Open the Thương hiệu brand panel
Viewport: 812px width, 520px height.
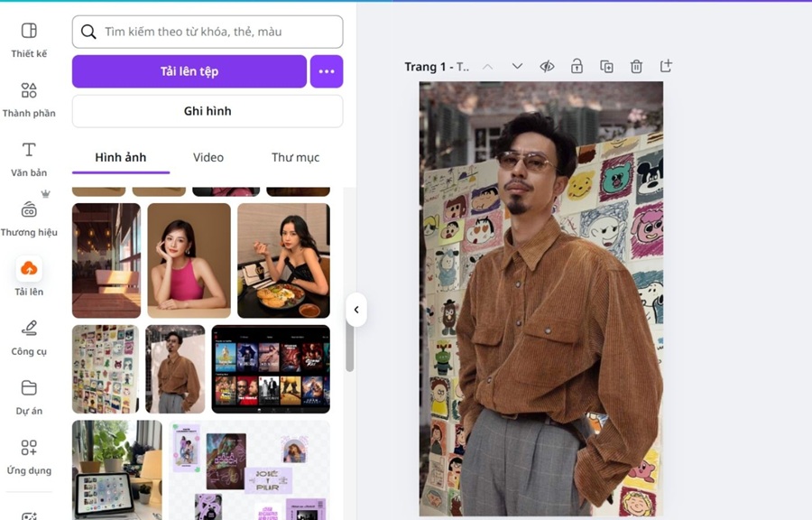tap(29, 218)
